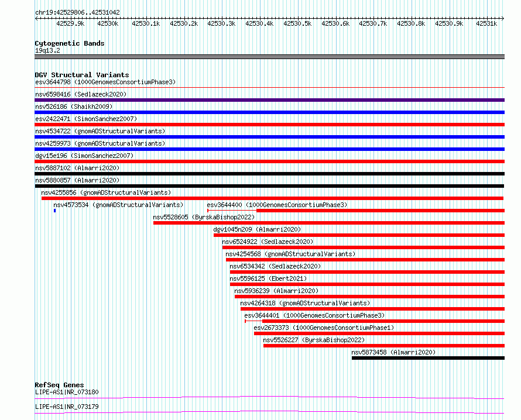521x420 pixels.
Task: Click the 42530k ruler position
Action: pos(108,23)
